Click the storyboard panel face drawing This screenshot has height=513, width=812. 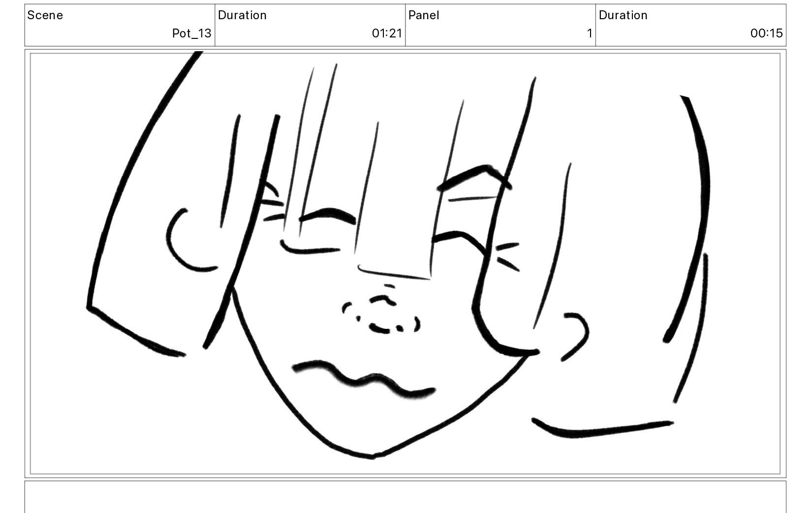[x=406, y=263]
